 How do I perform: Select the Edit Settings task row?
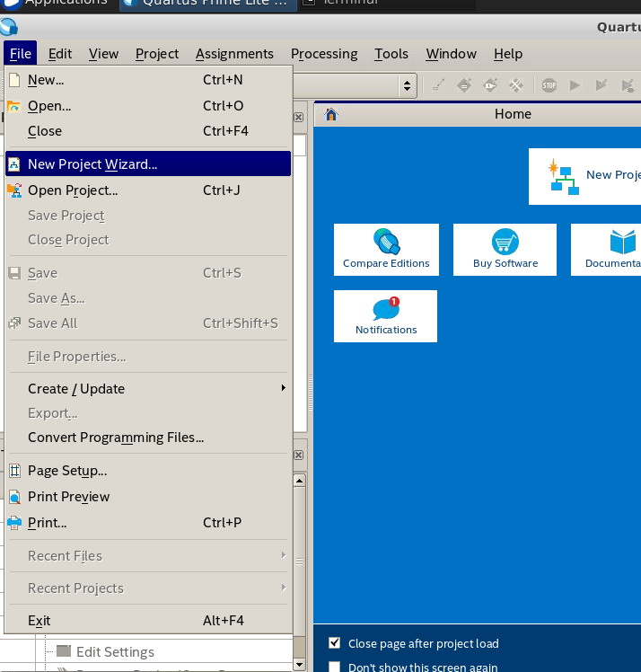pos(115,652)
